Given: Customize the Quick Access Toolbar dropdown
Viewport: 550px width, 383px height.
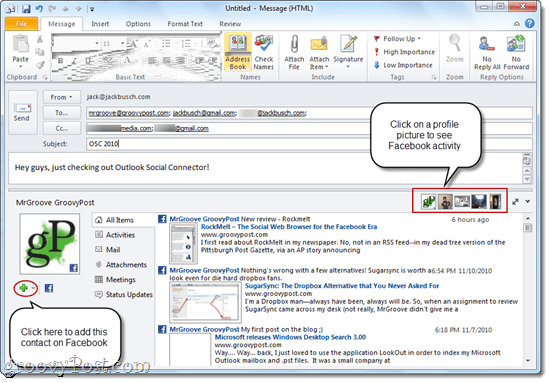Looking at the screenshot, I should click(x=92, y=9).
